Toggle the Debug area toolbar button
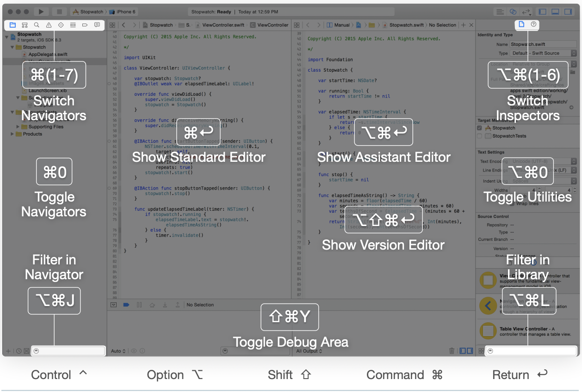Screen dimensions: 582x392 point(556,12)
